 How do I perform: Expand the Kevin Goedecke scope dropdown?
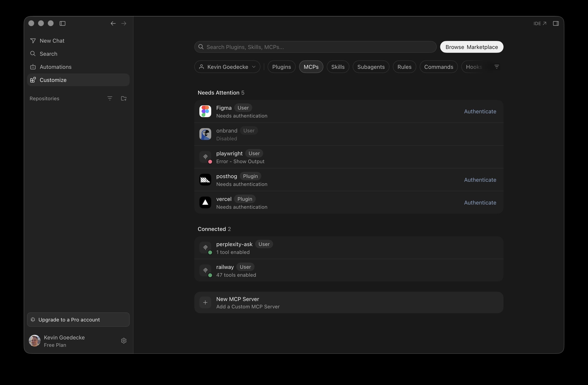coord(227,67)
